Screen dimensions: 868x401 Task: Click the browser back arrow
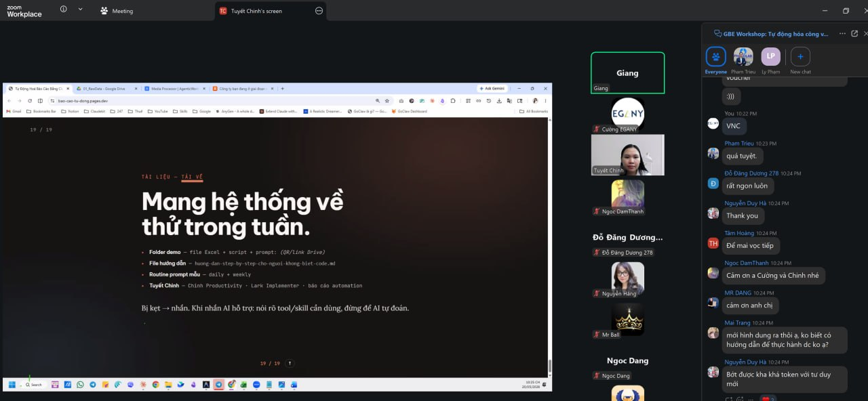(x=9, y=100)
